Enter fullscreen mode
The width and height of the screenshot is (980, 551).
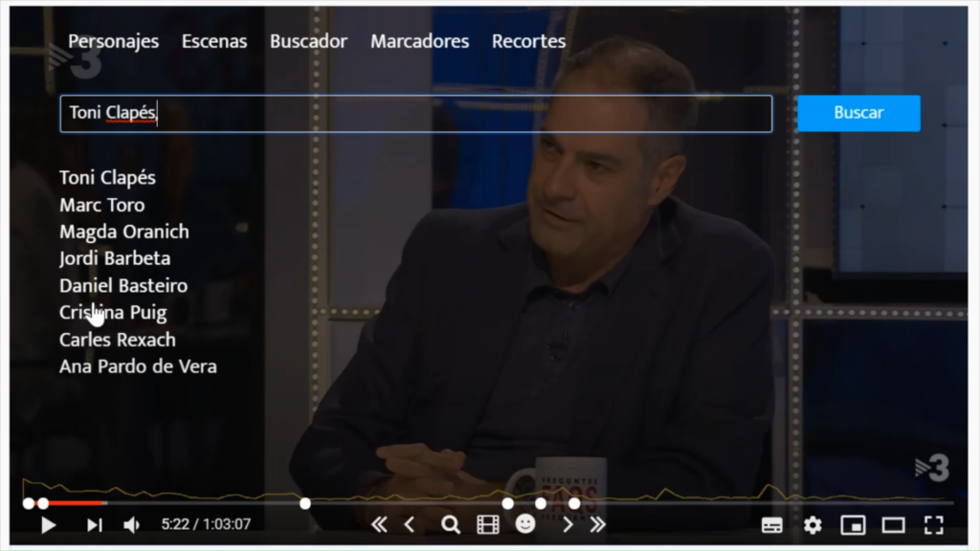tap(933, 524)
